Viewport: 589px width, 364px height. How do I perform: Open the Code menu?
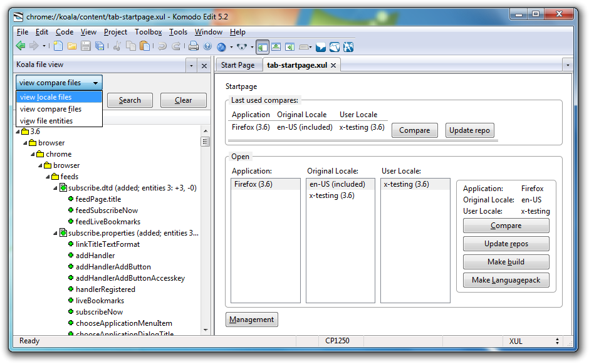click(65, 32)
